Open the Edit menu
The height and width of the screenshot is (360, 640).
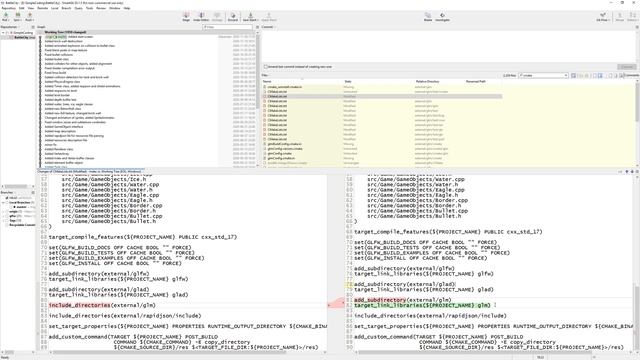[x=22, y=8]
